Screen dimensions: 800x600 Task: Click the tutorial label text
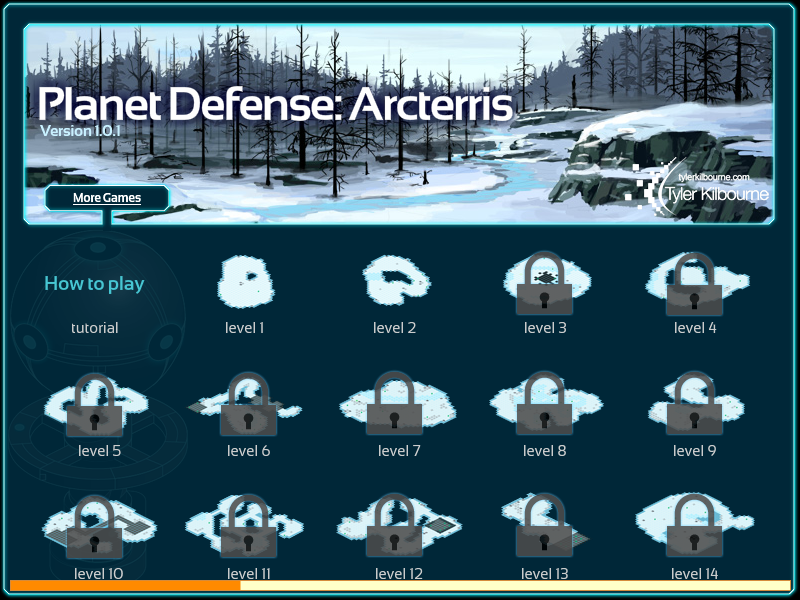tap(94, 328)
